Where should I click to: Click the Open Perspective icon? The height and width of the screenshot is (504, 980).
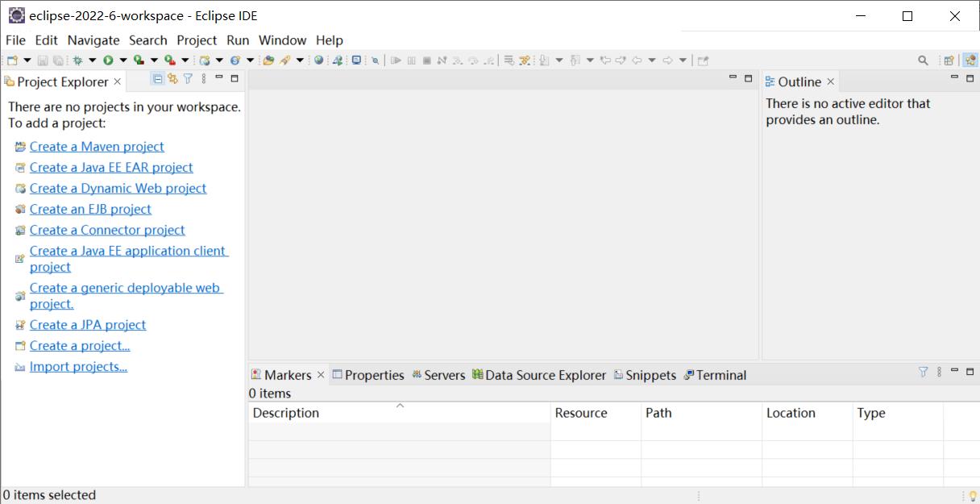pyautogui.click(x=949, y=60)
